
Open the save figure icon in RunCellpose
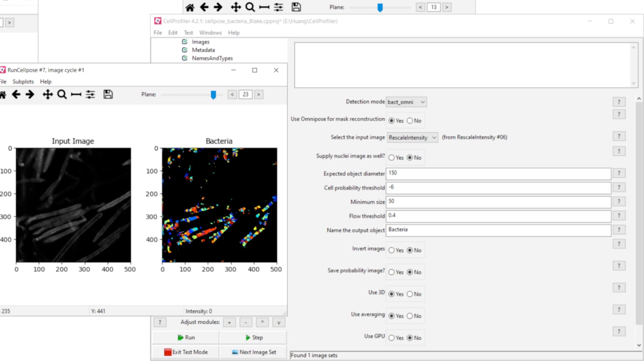(x=108, y=95)
